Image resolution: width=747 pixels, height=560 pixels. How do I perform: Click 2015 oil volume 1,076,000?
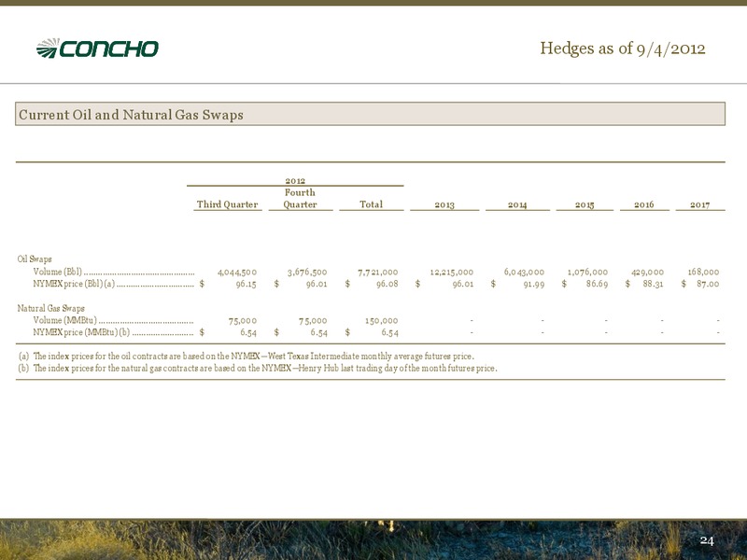[x=588, y=273]
